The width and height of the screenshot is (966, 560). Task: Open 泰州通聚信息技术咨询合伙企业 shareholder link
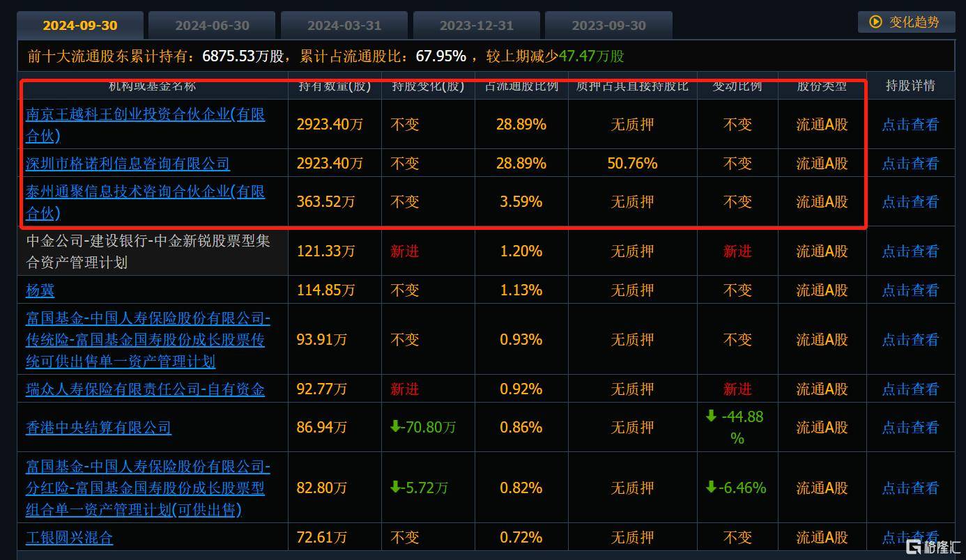pos(145,201)
